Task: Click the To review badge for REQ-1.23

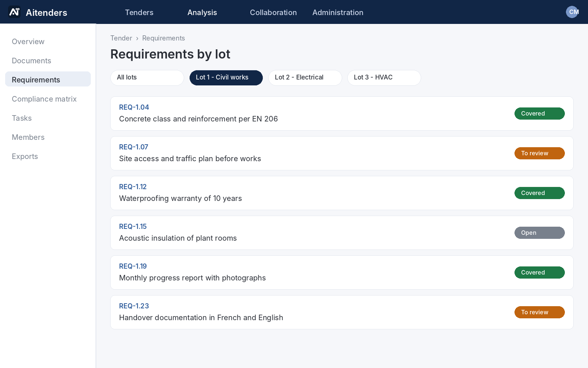Action: [539, 312]
